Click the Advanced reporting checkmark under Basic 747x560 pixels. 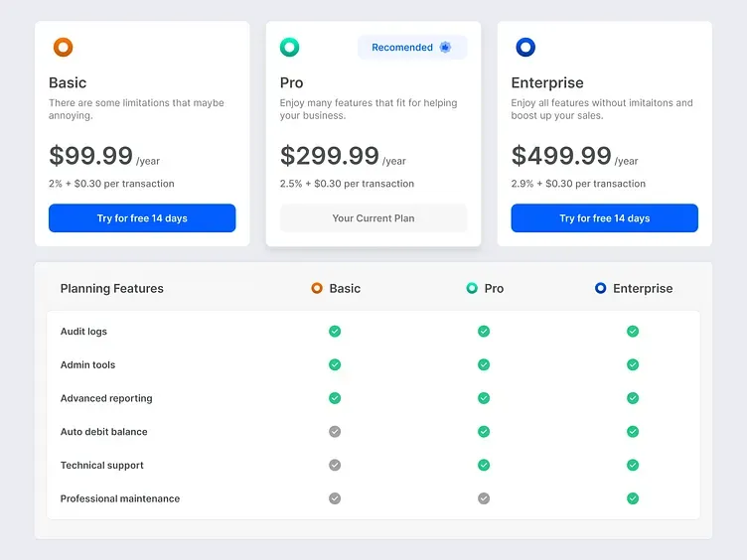click(335, 398)
